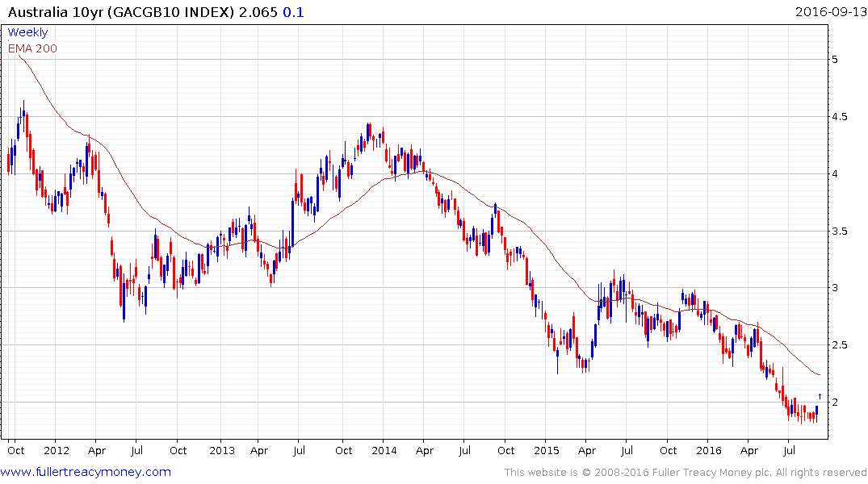
Task: Click the y-axis label 4.5
Action: click(x=839, y=117)
